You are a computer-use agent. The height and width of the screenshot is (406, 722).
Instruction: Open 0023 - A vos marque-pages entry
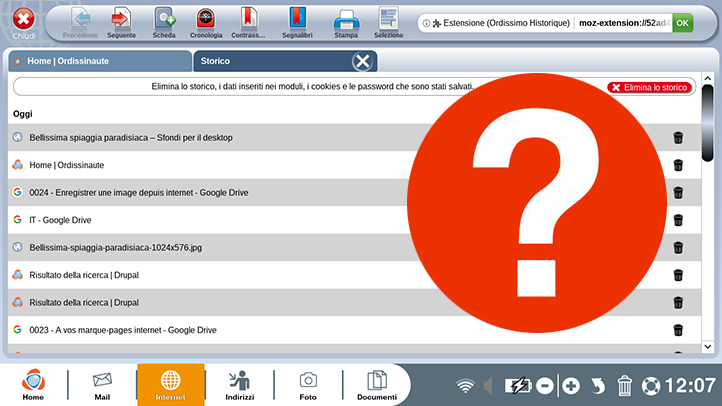click(123, 330)
